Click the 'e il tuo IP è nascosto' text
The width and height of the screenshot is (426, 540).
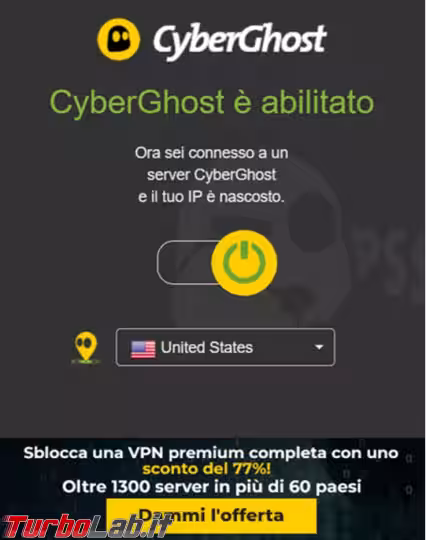tap(211, 197)
